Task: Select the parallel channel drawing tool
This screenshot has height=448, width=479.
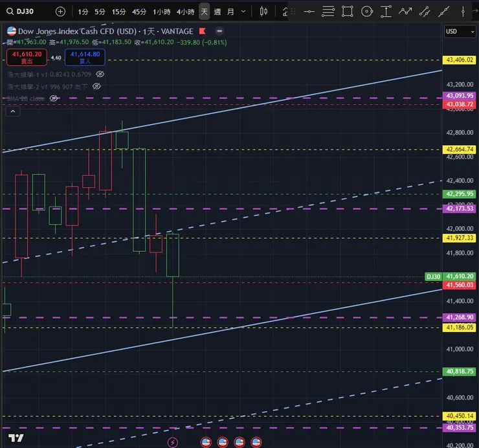Action: pyautogui.click(x=425, y=12)
